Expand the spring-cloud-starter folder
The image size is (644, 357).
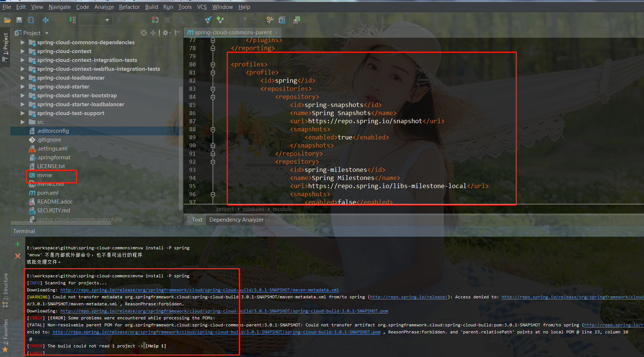[22, 87]
